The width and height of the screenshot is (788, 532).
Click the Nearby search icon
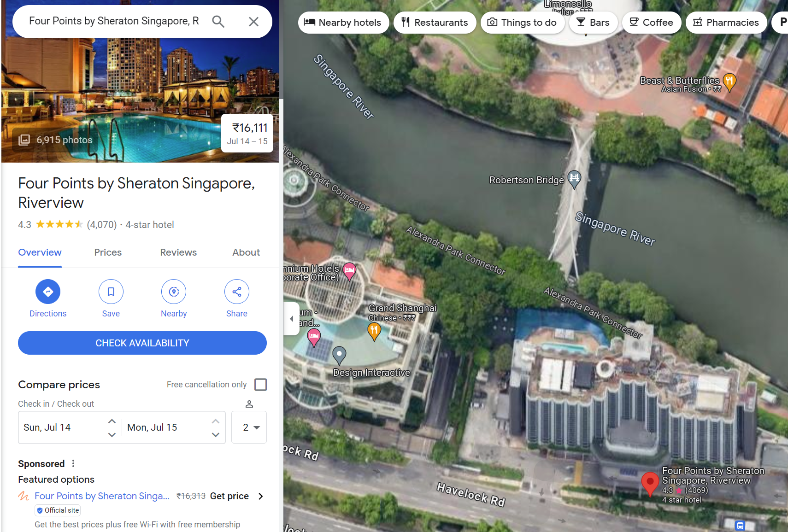(x=174, y=292)
